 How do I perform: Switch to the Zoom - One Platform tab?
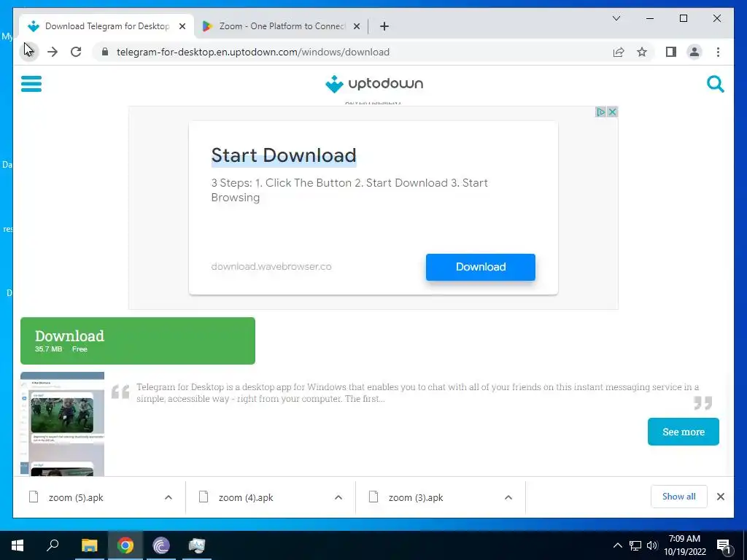coord(281,26)
